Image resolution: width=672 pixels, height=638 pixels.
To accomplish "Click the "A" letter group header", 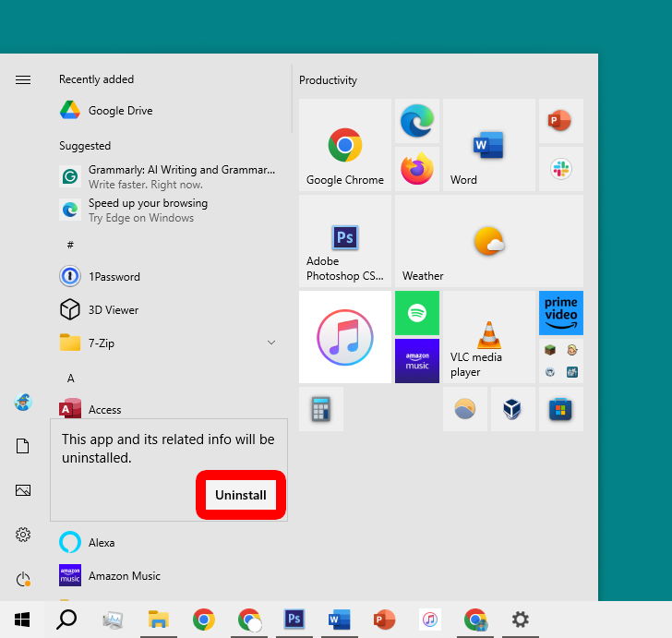I will (71, 379).
